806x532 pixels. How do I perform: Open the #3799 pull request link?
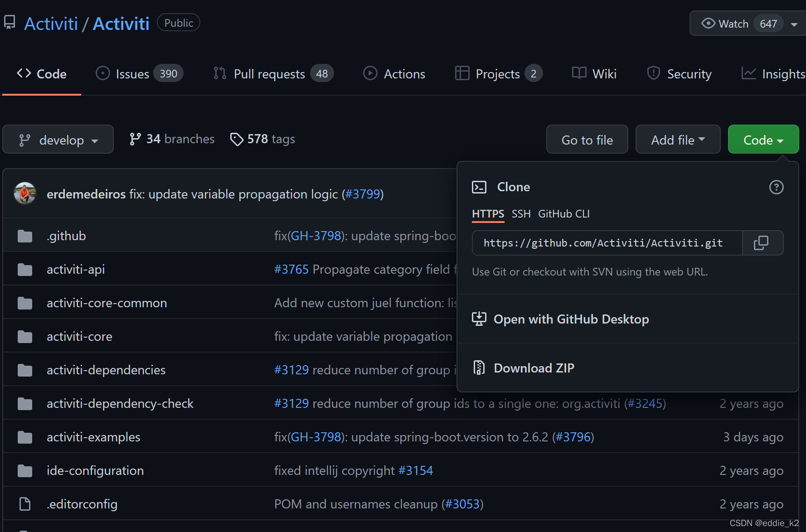pos(363,194)
